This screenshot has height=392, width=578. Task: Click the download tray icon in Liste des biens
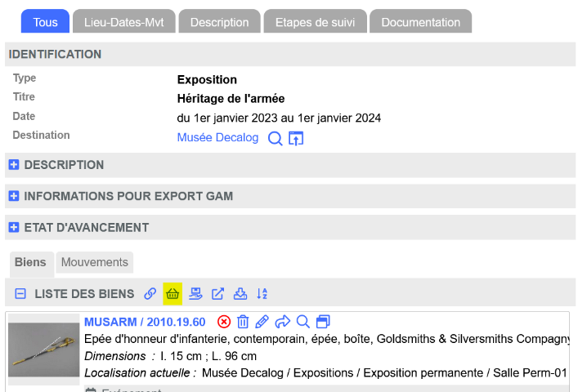pyautogui.click(x=240, y=294)
